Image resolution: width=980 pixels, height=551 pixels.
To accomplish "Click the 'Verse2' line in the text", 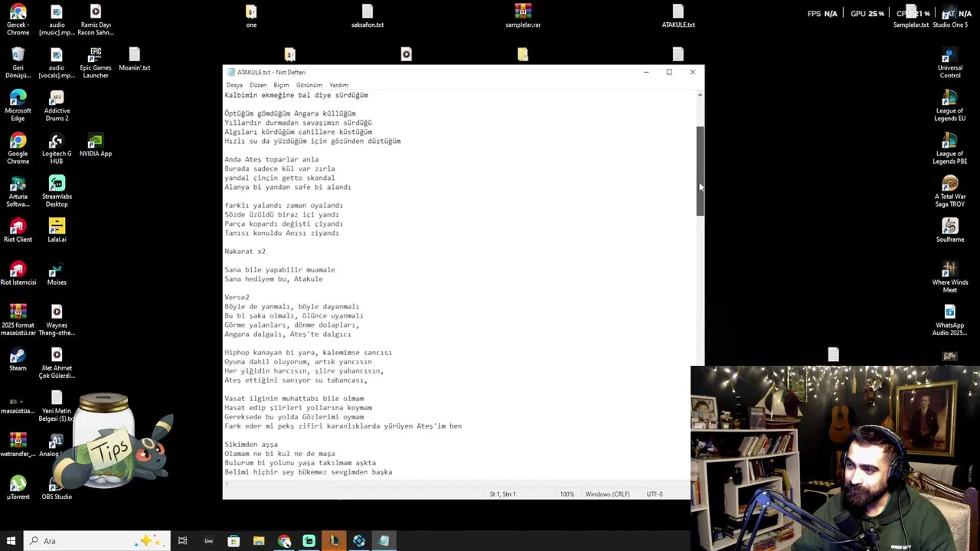I will point(237,298).
